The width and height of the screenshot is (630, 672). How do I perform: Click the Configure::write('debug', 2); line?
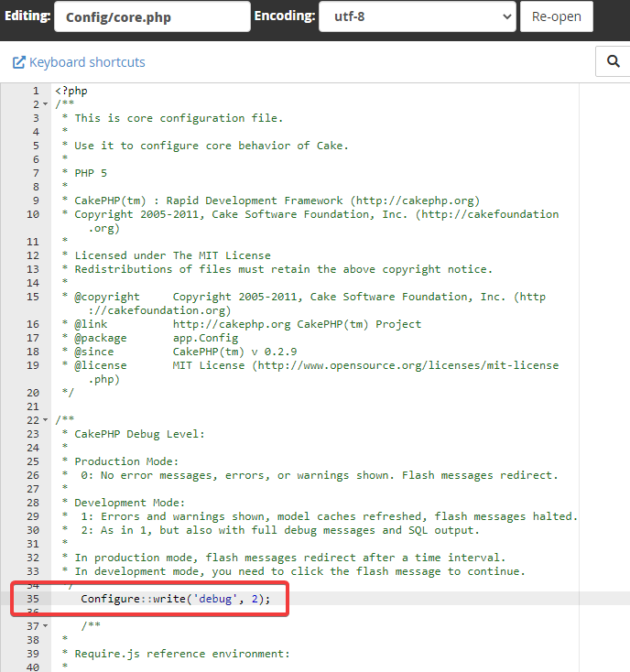[x=176, y=599]
